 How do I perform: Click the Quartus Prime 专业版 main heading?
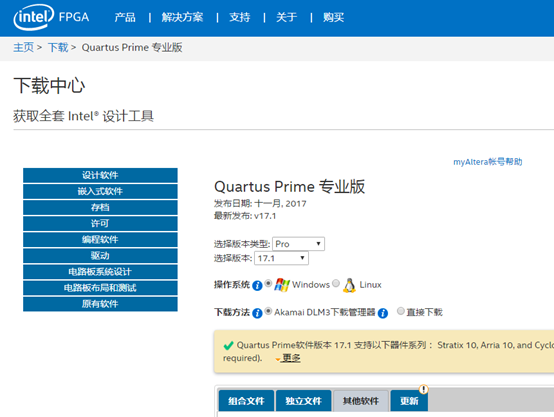289,186
